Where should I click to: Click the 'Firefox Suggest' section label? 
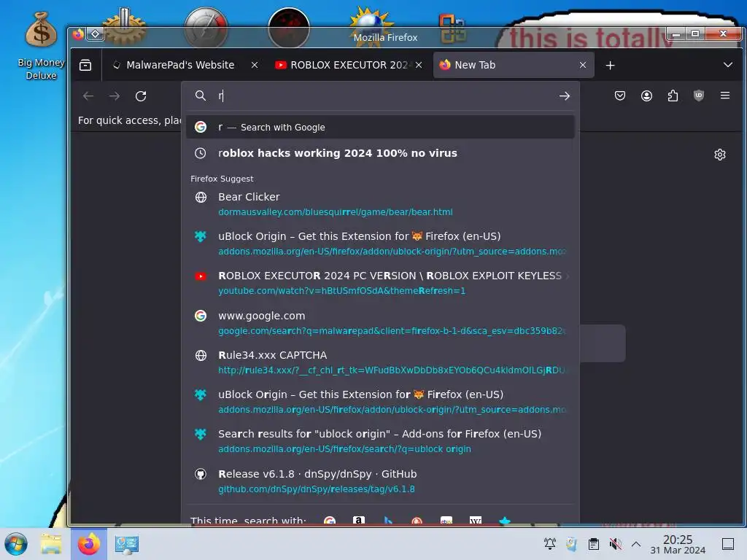(222, 179)
